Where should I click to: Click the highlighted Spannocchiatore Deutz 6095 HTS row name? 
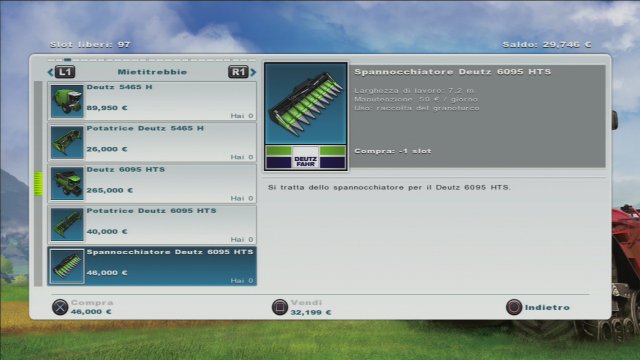tap(170, 252)
